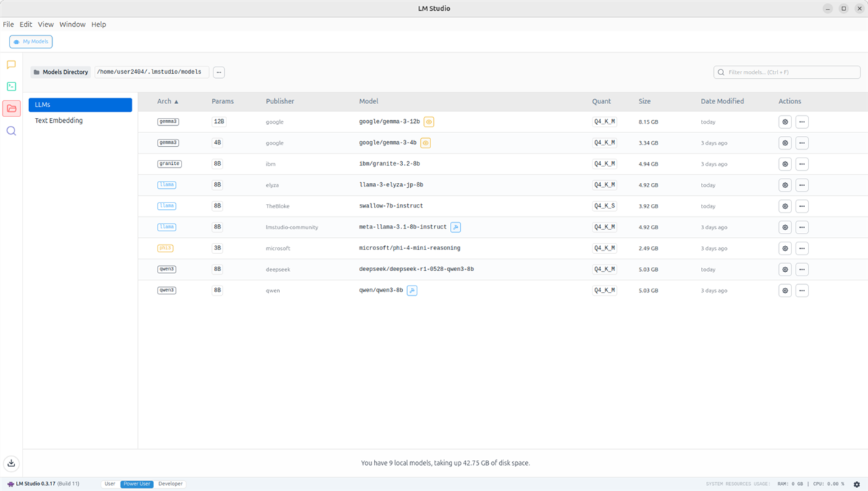Open more actions menu for swallow-7b-instruct

coord(802,206)
